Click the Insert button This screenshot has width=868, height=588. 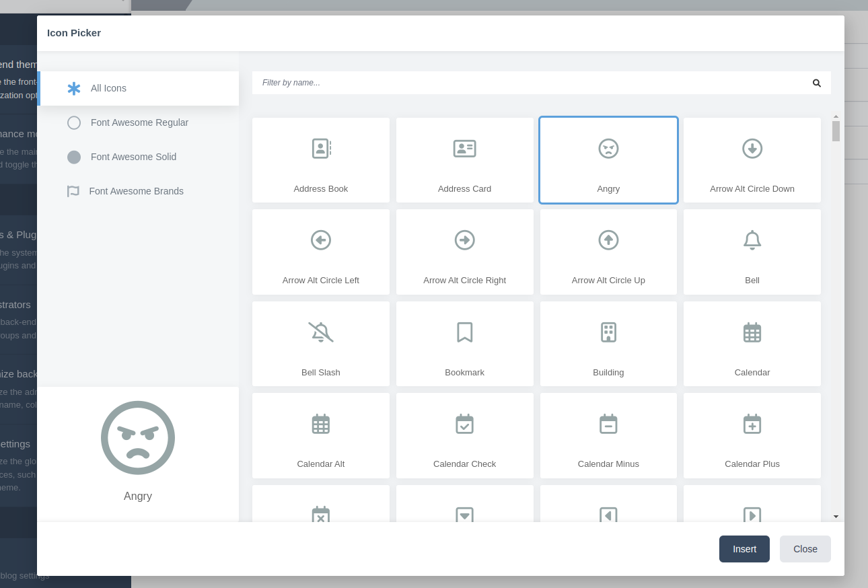pos(744,549)
